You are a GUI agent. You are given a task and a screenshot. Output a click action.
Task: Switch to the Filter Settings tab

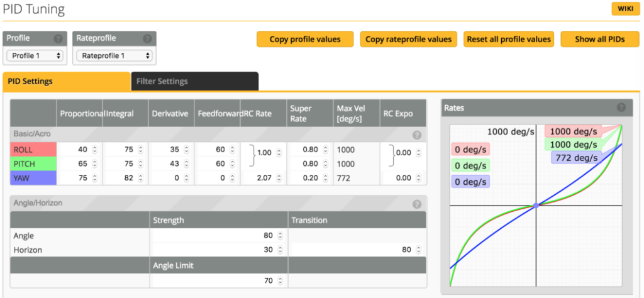point(194,82)
